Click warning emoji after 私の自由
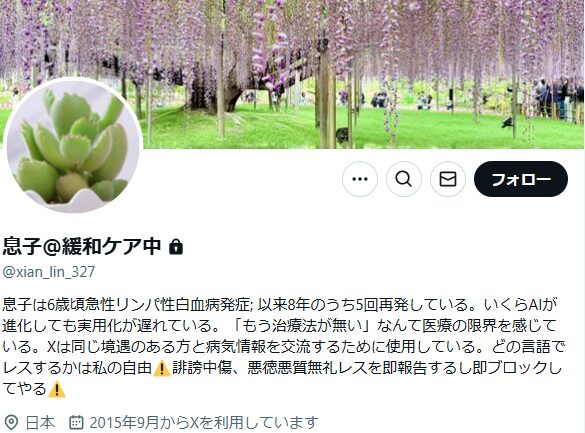Viewport: 585px width, 433px height. (162, 368)
